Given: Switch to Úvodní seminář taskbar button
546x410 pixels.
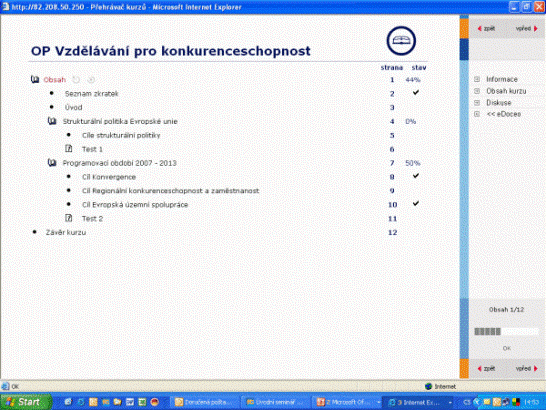Looking at the screenshot, I should (275, 402).
